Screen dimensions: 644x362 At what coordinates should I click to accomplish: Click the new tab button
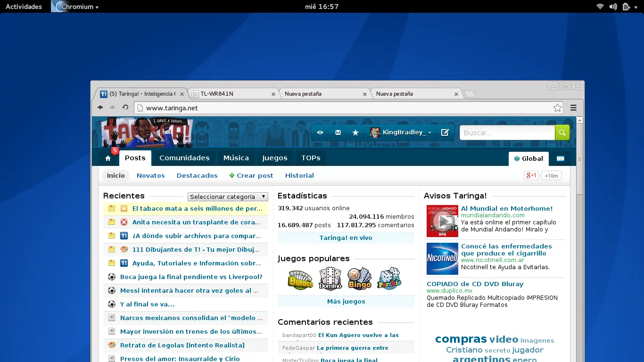point(470,94)
